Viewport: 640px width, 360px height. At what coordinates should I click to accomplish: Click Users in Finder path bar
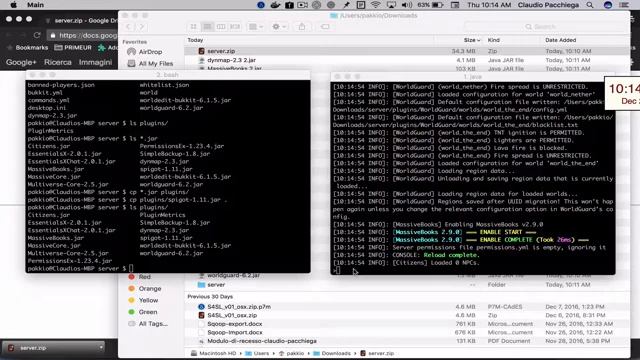pos(257,353)
